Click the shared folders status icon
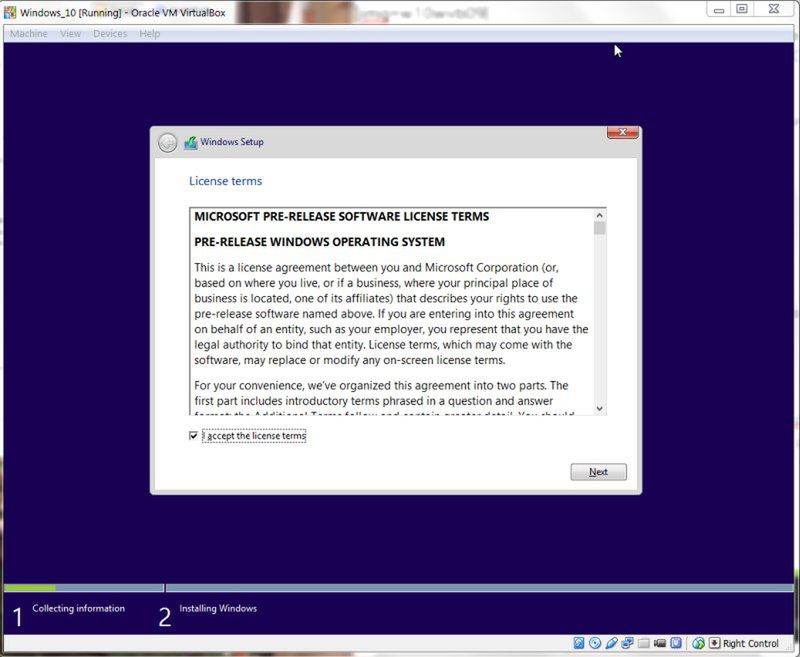The image size is (800, 657). click(643, 643)
